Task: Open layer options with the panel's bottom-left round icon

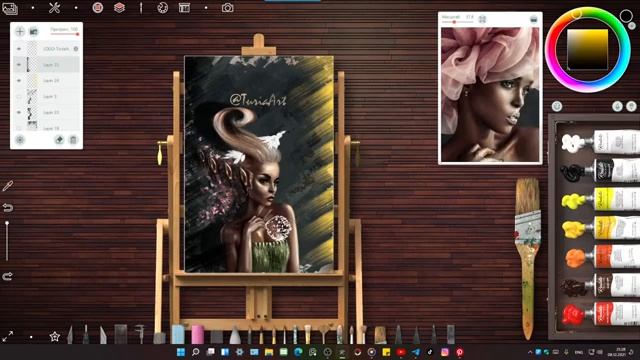Action: (20, 140)
